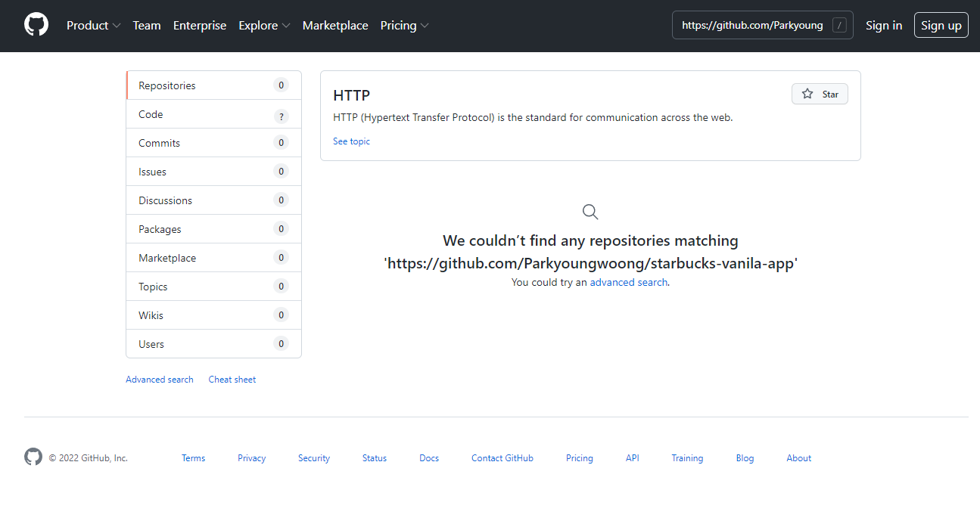Click the GitHub Octocat logo in header

tap(36, 25)
